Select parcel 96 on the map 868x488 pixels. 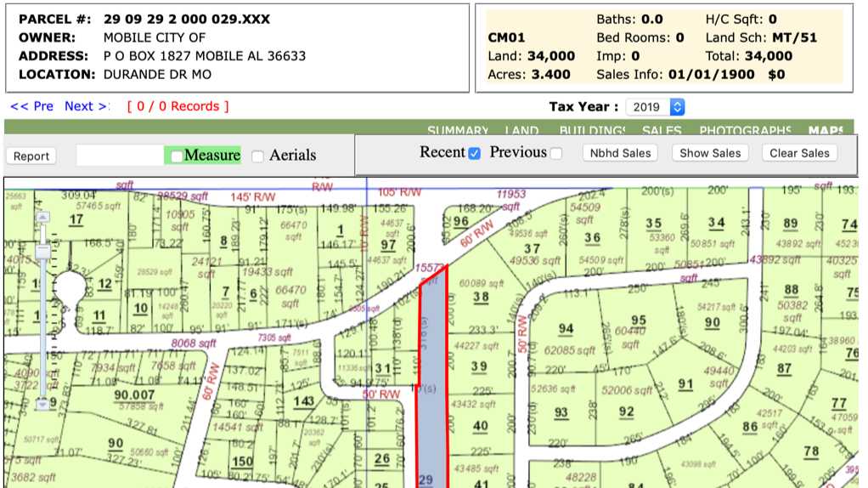(x=460, y=221)
